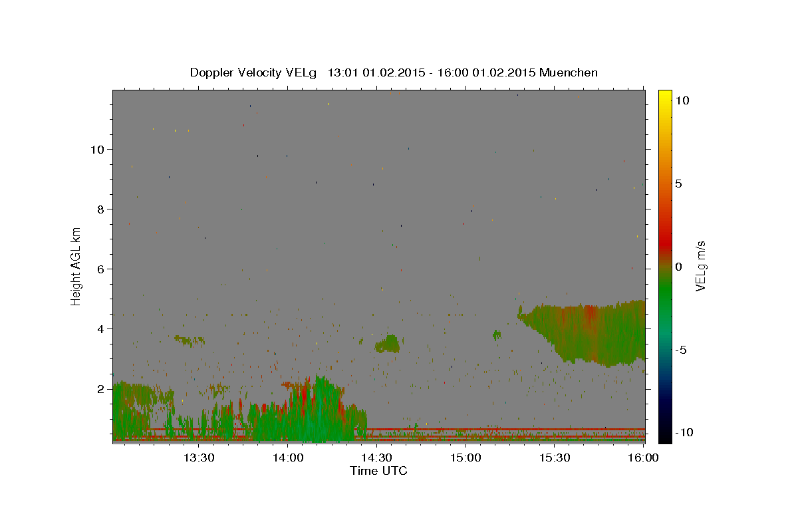
Task: Click the colorbar tick label 0
Action: (x=679, y=267)
